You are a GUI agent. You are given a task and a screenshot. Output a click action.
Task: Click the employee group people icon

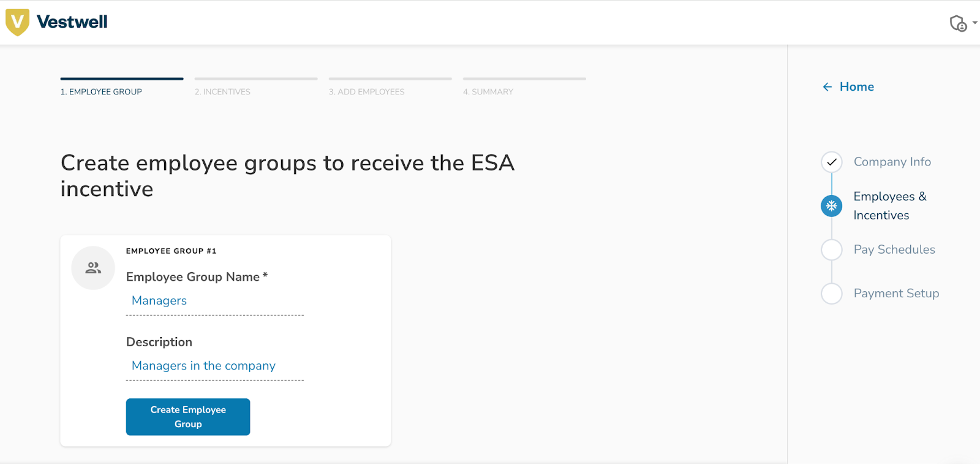point(93,268)
